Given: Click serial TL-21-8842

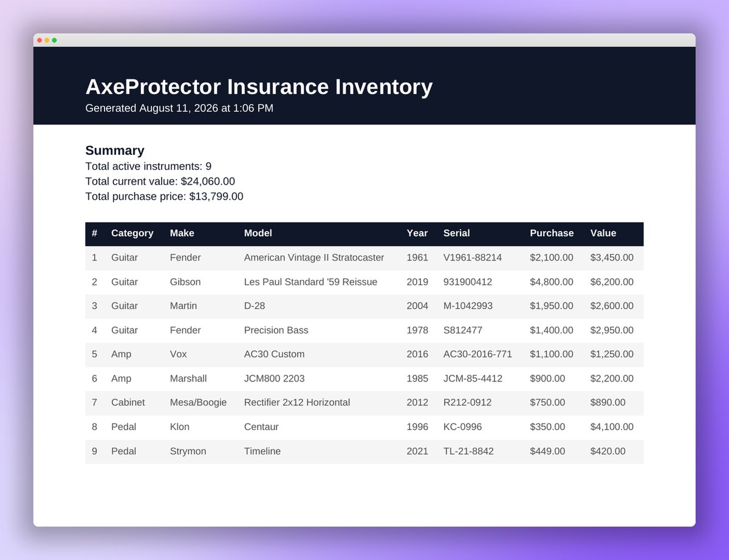Looking at the screenshot, I should tap(468, 451).
